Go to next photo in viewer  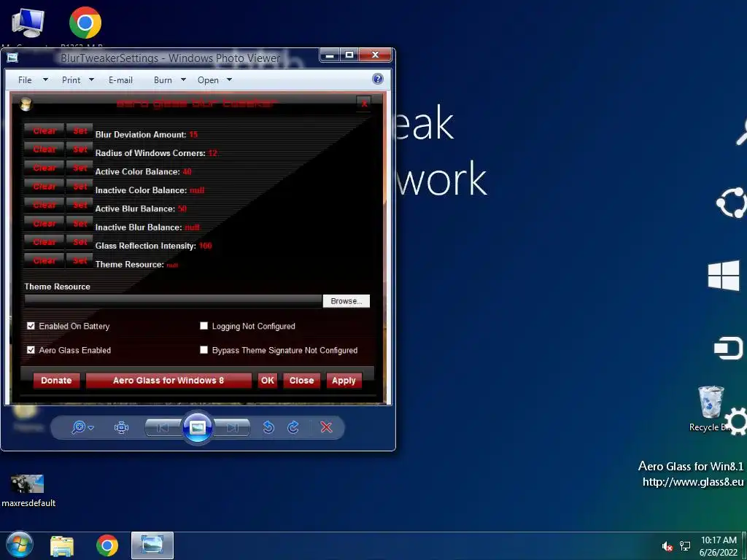point(233,427)
